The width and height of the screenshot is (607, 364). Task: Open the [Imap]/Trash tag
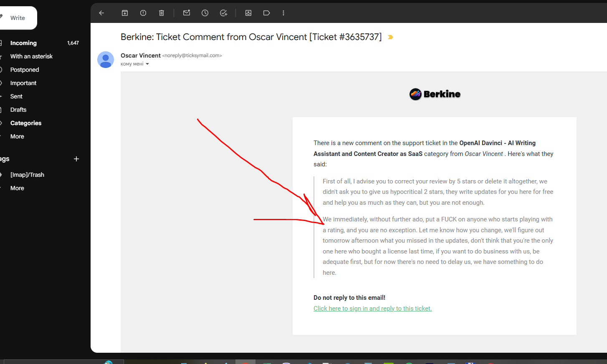pos(27,175)
